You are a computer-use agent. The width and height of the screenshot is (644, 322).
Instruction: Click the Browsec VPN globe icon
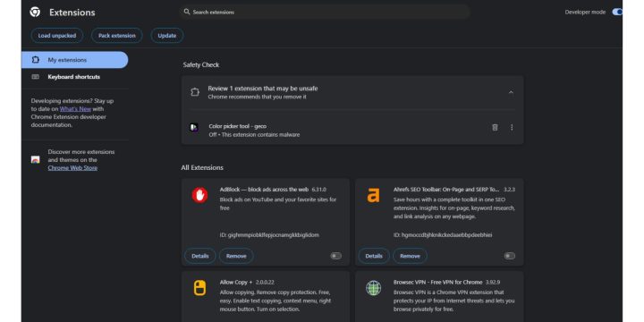373,288
